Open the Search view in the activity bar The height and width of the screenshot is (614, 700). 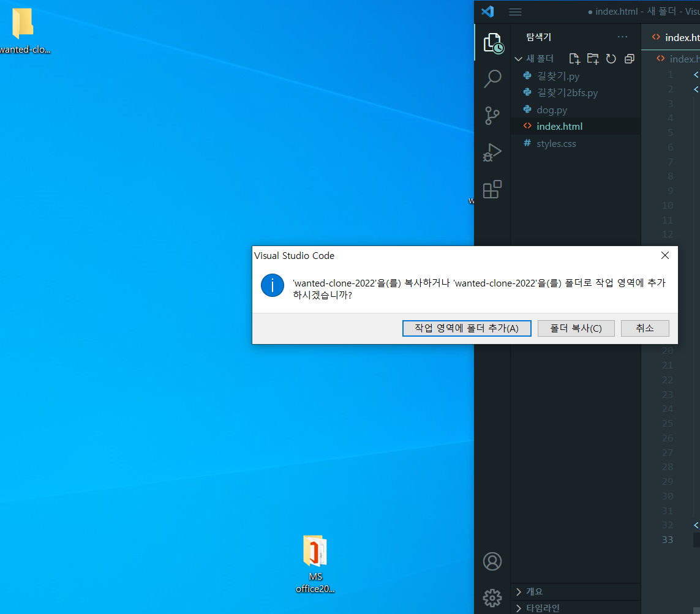pyautogui.click(x=492, y=78)
